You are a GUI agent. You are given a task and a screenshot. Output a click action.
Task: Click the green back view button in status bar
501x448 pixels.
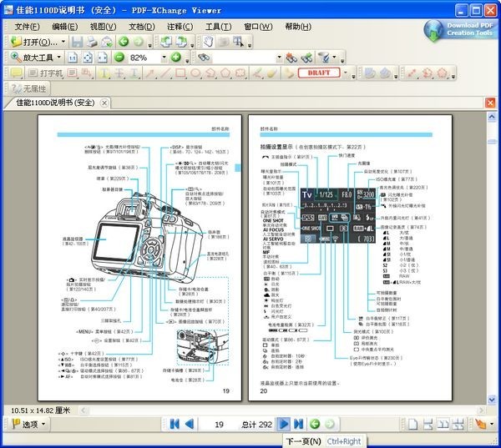[315, 424]
